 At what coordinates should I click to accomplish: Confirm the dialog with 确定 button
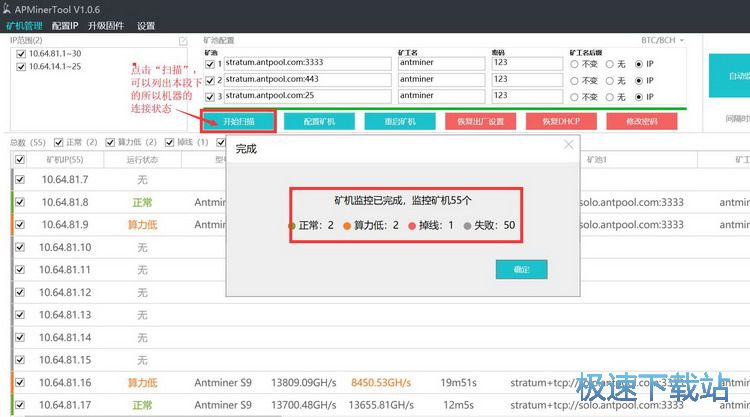521,269
